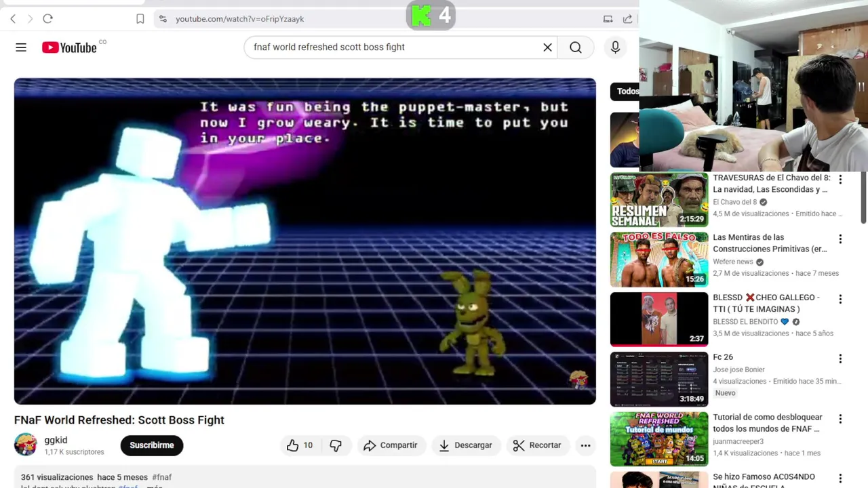Open site settings icon in the address bar
The width and height of the screenshot is (868, 488).
point(162,19)
